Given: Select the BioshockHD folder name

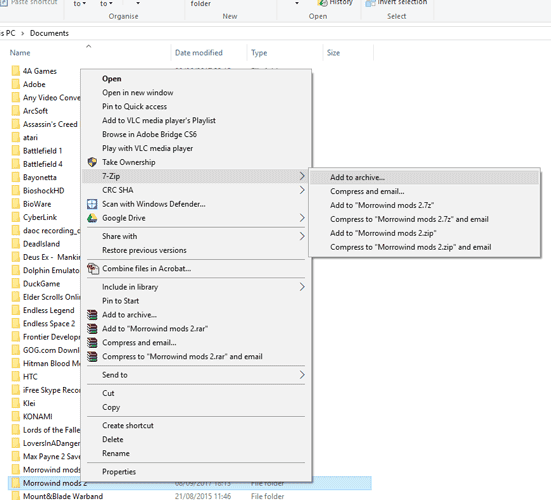Looking at the screenshot, I should point(44,191).
